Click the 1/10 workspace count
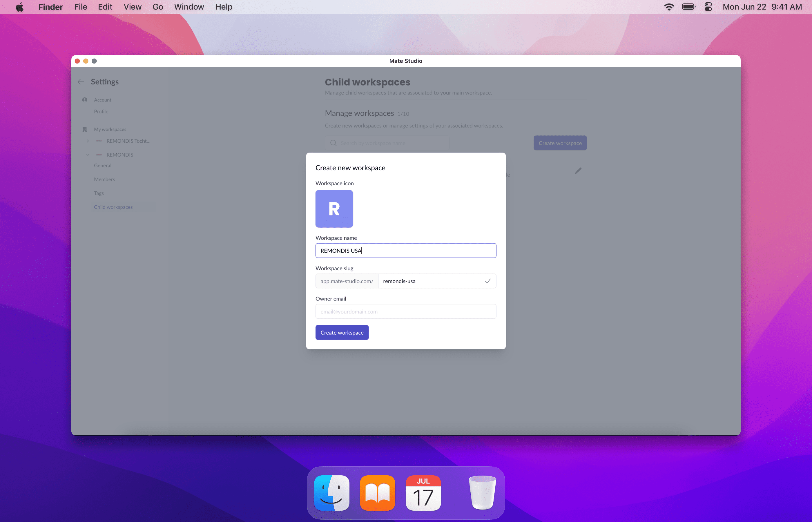This screenshot has width=812, height=522. [403, 114]
